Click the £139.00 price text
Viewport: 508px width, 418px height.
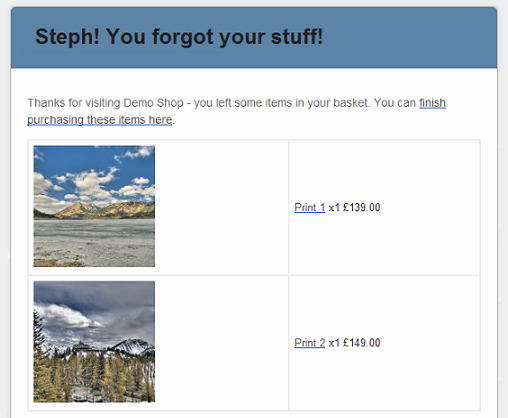click(362, 207)
